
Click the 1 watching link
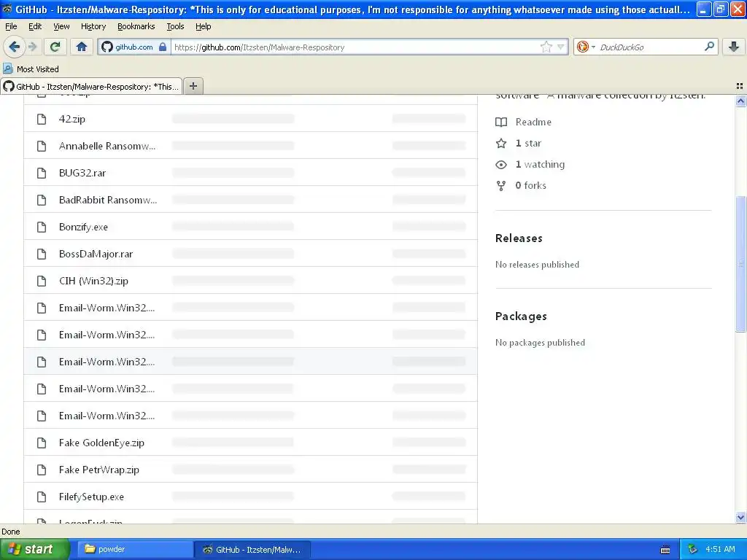(540, 164)
